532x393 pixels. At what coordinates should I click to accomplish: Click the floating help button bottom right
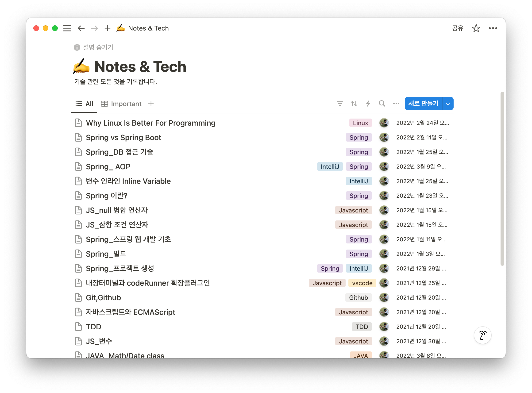coord(482,335)
